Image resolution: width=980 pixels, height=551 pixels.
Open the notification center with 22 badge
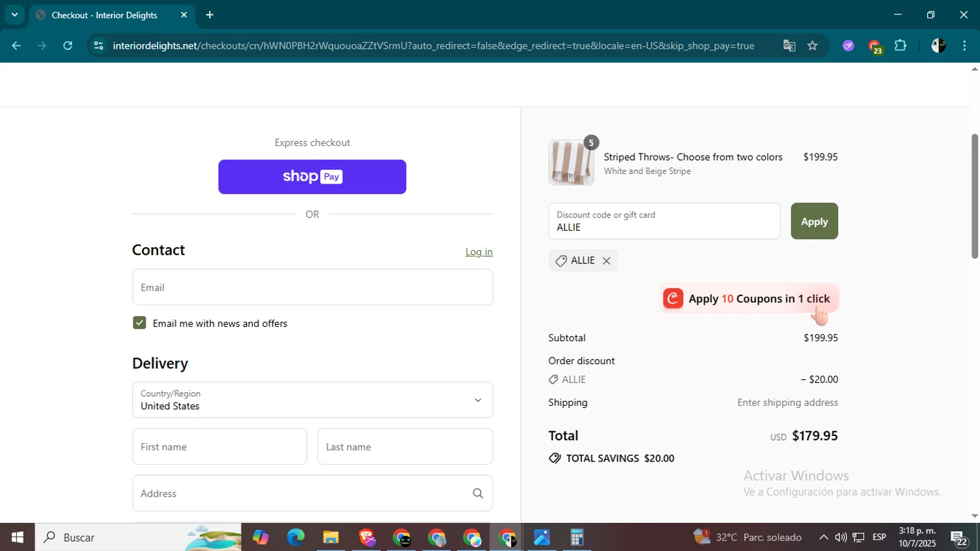959,539
